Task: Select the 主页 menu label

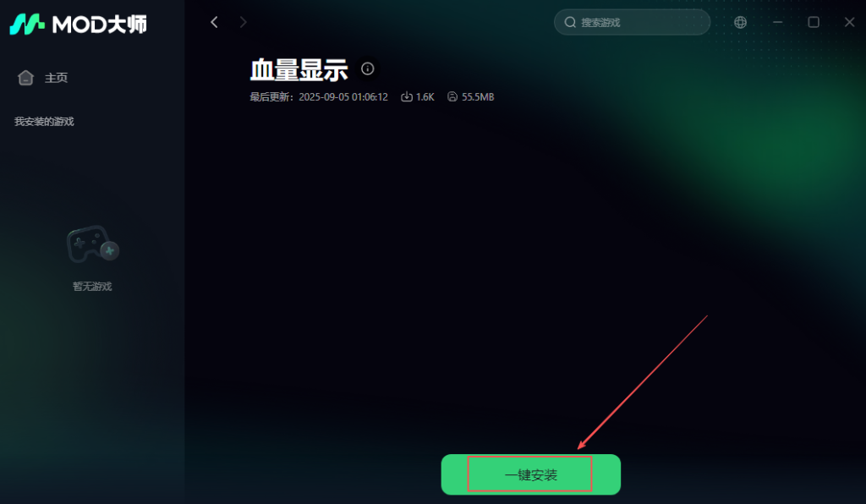Action: click(x=56, y=78)
